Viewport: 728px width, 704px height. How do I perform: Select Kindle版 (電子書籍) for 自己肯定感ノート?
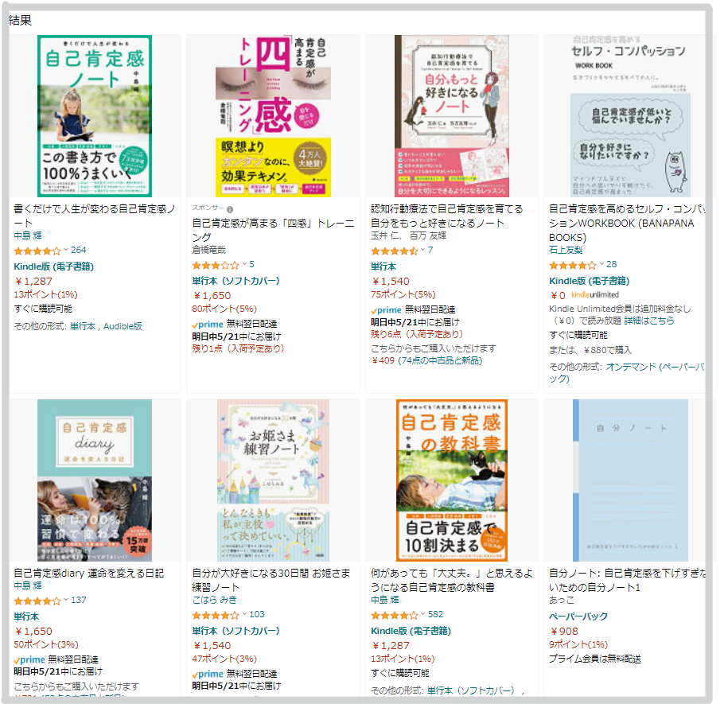(x=54, y=266)
